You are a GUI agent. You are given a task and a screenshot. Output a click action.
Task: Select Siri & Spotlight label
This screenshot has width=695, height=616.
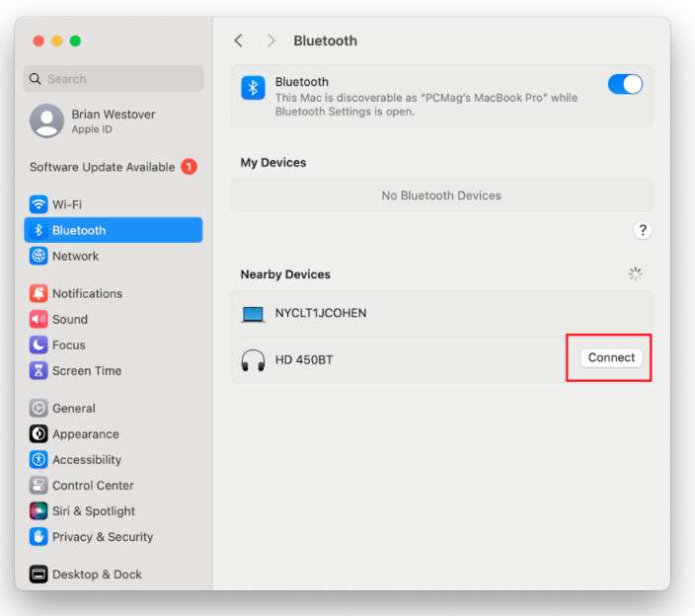[x=94, y=511]
